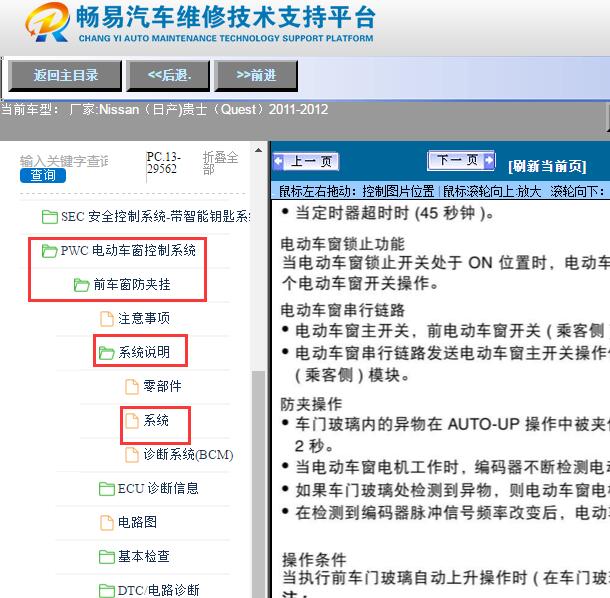
Task: Open the 注意事项 page
Action: click(144, 319)
